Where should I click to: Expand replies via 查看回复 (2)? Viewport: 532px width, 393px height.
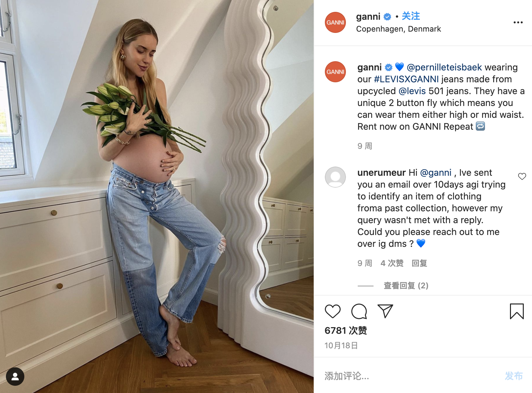pyautogui.click(x=406, y=285)
